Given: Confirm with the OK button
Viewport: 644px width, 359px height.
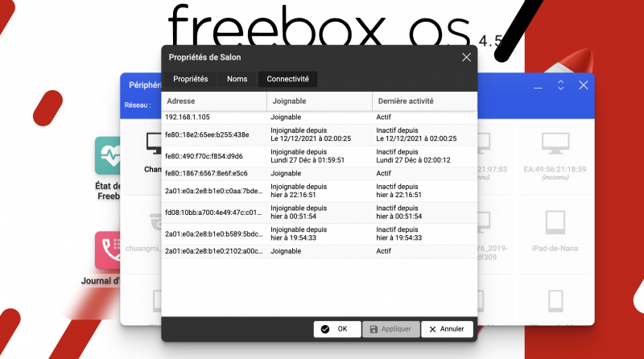Looking at the screenshot, I should coord(337,329).
